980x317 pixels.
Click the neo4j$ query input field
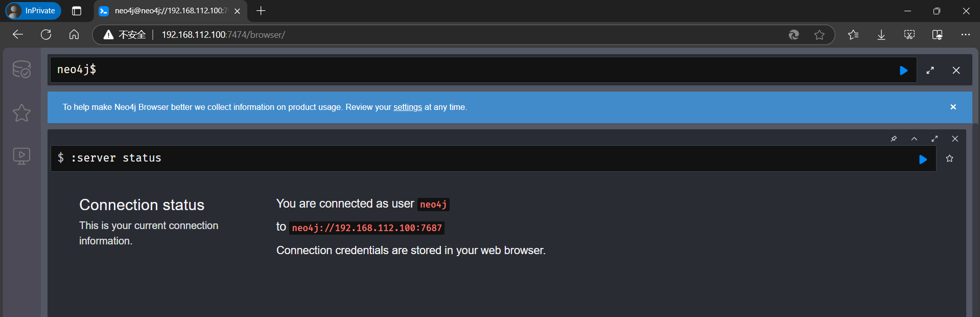[x=460, y=70]
